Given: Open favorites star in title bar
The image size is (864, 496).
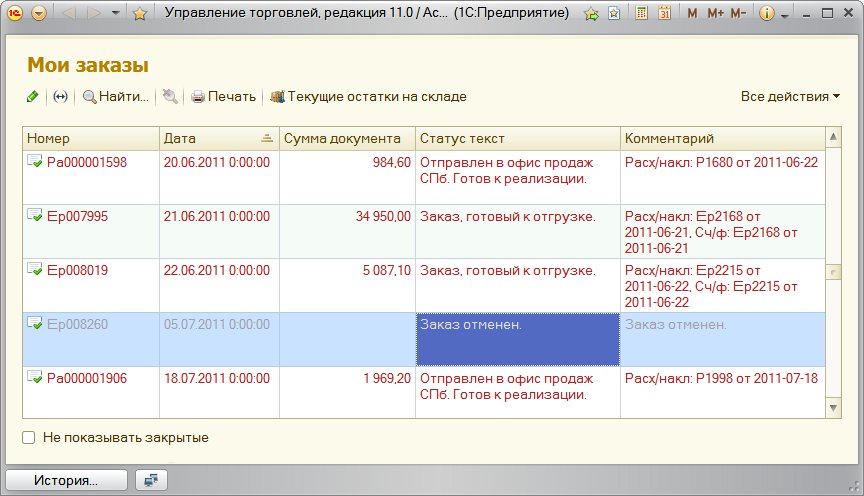Looking at the screenshot, I should [x=140, y=13].
